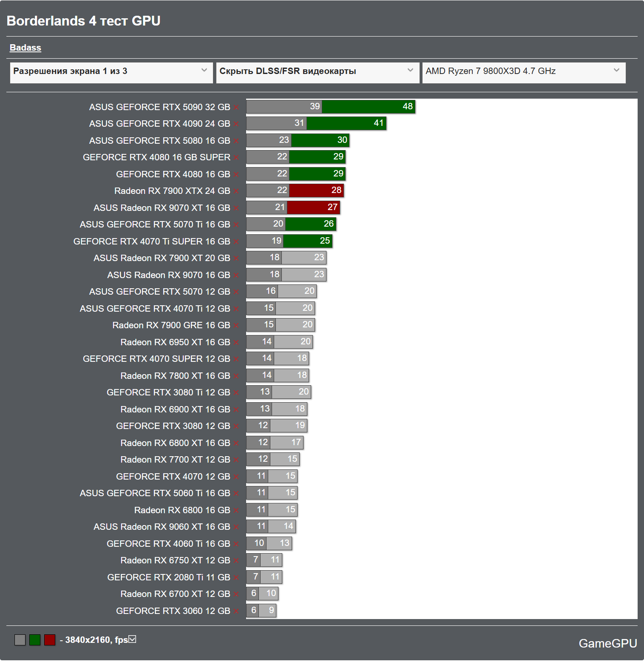This screenshot has height=662, width=644.
Task: Click the gray legend color swatch
Action: [x=20, y=640]
